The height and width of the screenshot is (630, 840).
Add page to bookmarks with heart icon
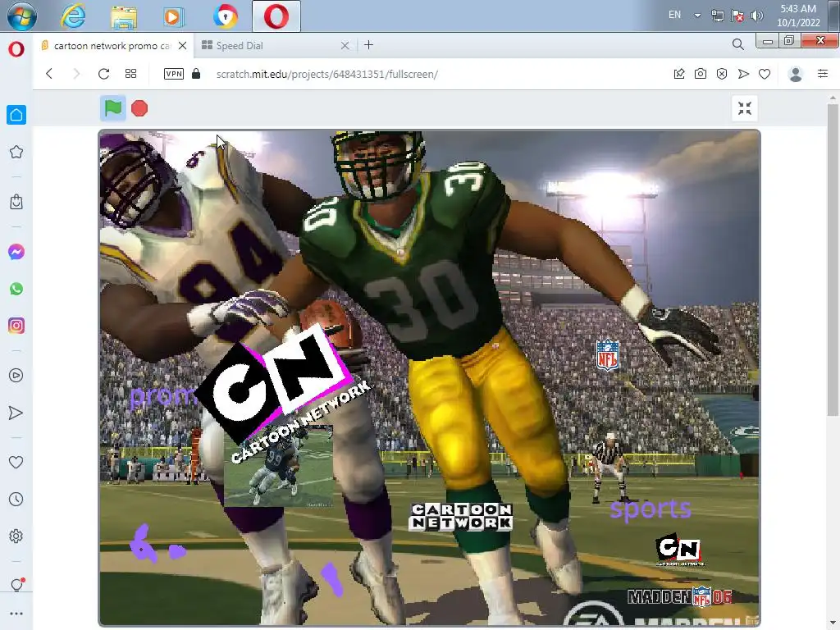pyautogui.click(x=765, y=74)
